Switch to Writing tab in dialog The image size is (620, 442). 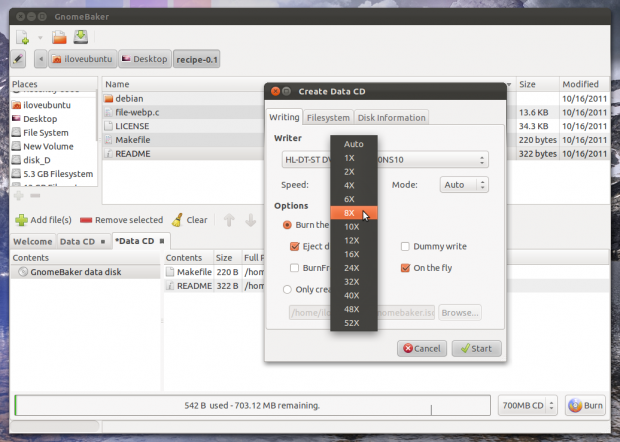(x=284, y=117)
